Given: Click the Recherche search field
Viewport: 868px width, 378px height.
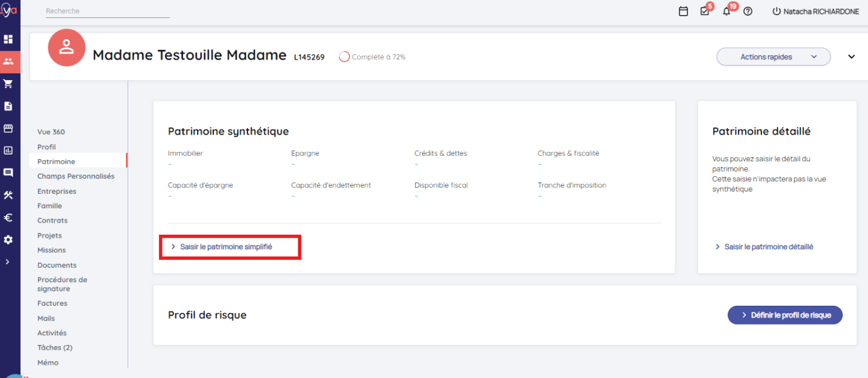Looking at the screenshot, I should (x=107, y=11).
